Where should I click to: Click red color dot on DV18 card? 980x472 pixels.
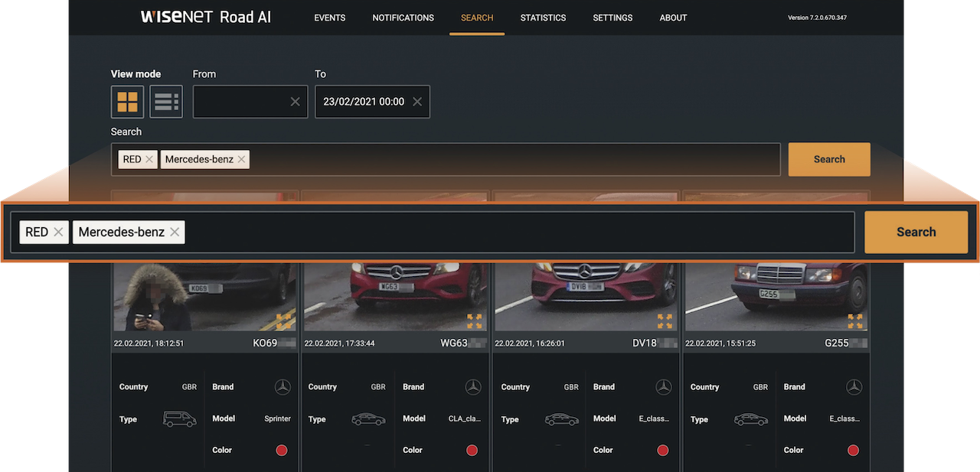pyautogui.click(x=663, y=450)
